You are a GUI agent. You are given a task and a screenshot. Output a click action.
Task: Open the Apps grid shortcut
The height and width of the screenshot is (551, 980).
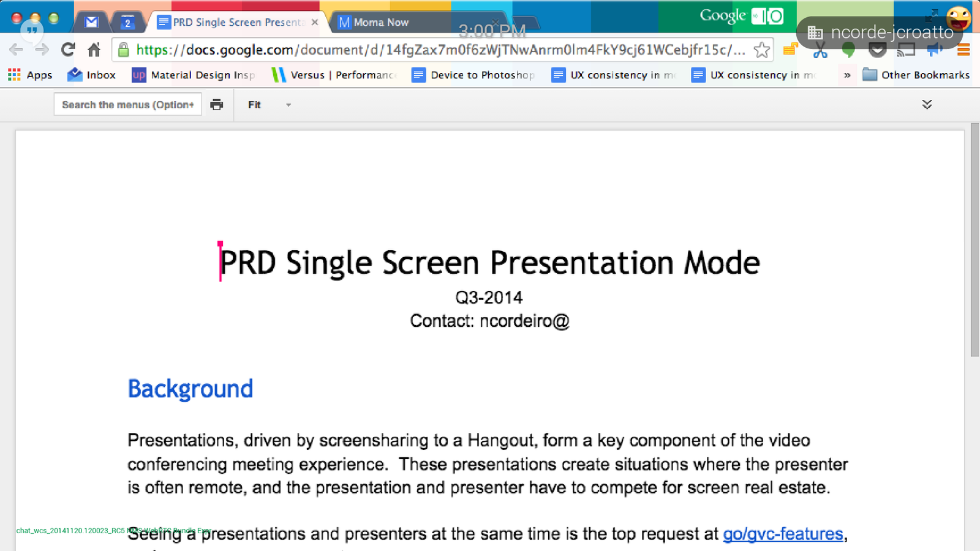pyautogui.click(x=30, y=75)
